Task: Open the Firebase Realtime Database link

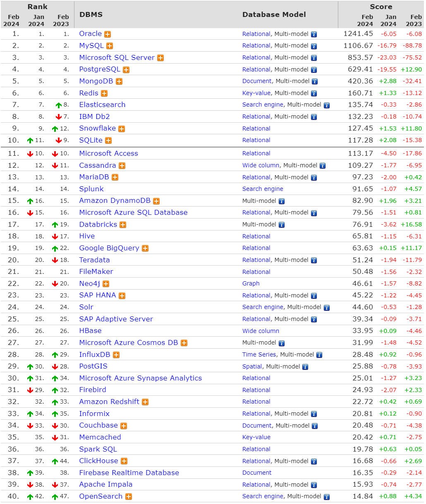Action: tap(129, 473)
